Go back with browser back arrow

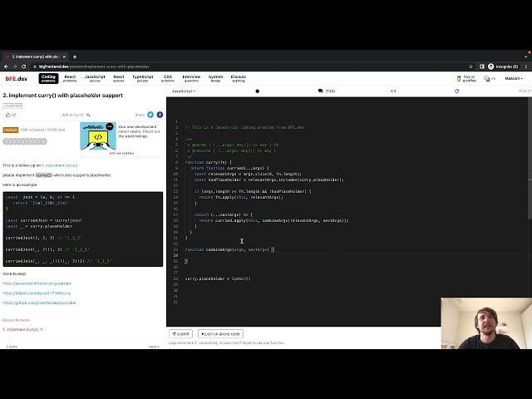point(6,66)
